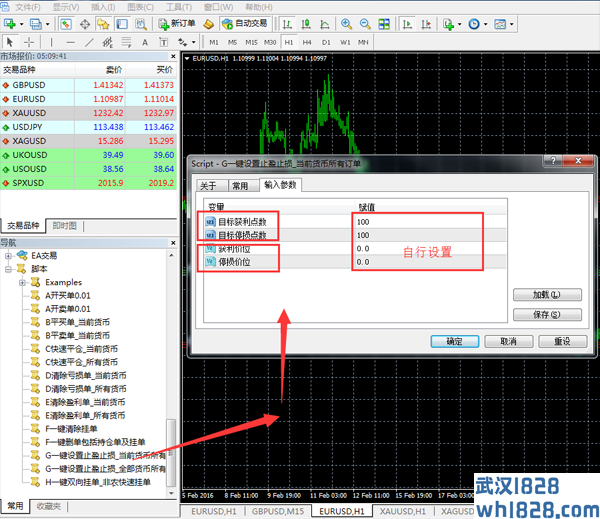The height and width of the screenshot is (519, 600).
Task: Select the text label 'A' tool
Action: (145, 42)
